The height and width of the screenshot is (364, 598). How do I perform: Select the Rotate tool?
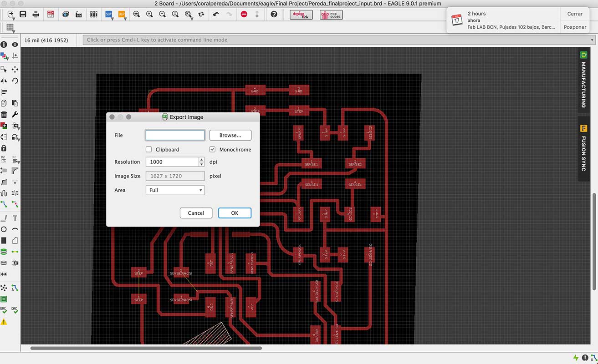[x=15, y=81]
